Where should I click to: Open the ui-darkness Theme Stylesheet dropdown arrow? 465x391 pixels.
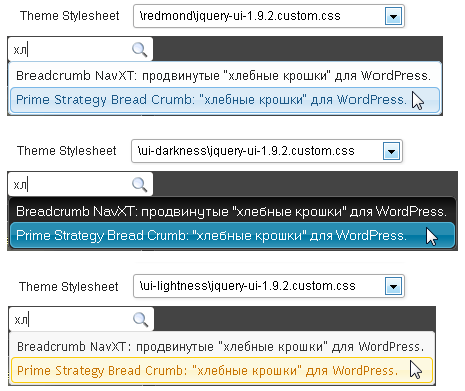391,152
